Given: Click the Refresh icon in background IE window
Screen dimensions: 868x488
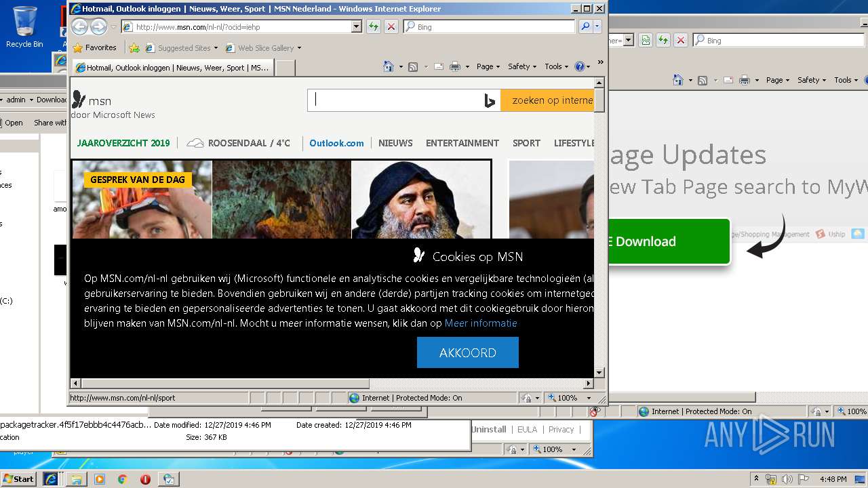Looking at the screenshot, I should (x=663, y=41).
